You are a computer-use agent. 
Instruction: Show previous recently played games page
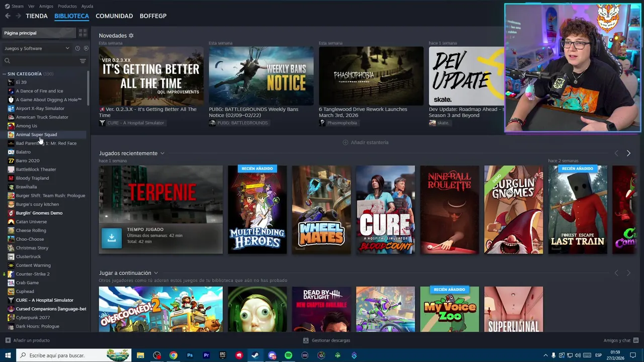pyautogui.click(x=616, y=153)
